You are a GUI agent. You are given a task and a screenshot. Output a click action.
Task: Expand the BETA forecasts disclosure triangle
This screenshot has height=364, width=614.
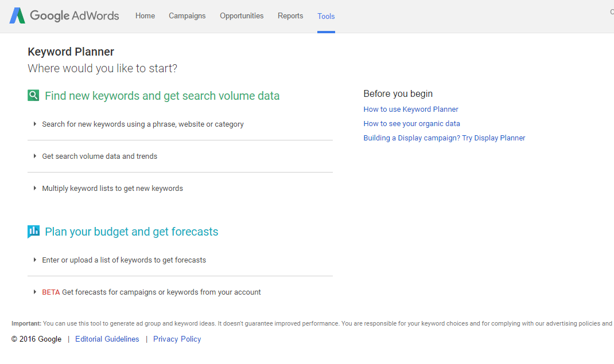coord(35,292)
